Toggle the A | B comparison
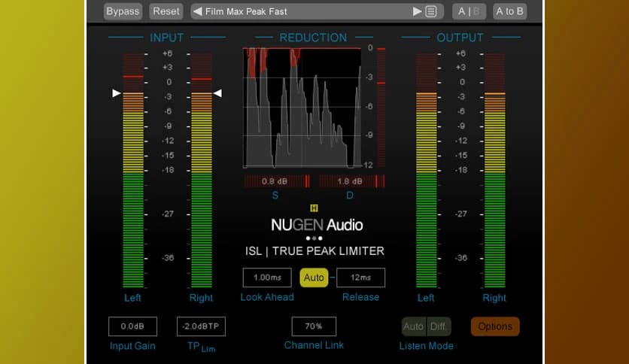The height and width of the screenshot is (364, 629). click(x=469, y=11)
